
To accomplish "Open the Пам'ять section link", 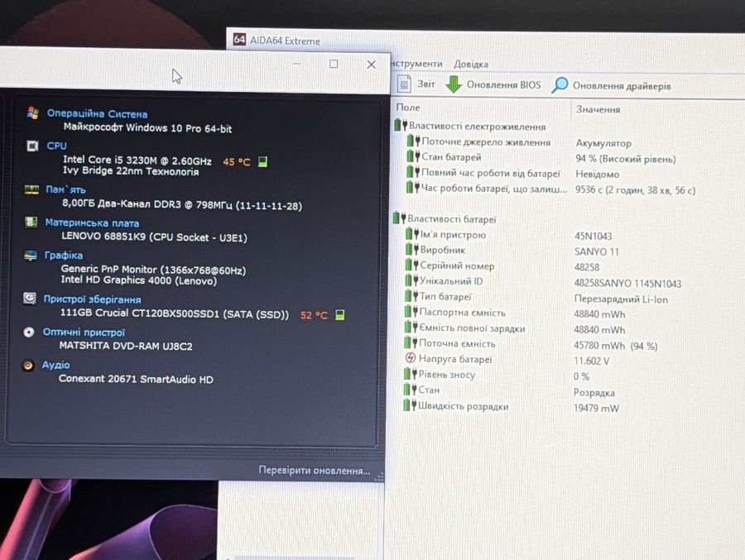I will tap(65, 189).
